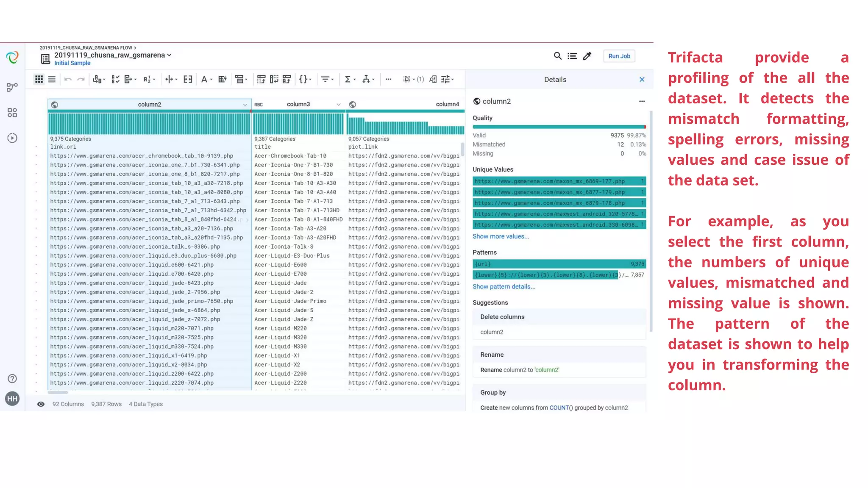Viewport: 868px width, 488px height.
Task: Click the Run Job button
Action: (619, 56)
